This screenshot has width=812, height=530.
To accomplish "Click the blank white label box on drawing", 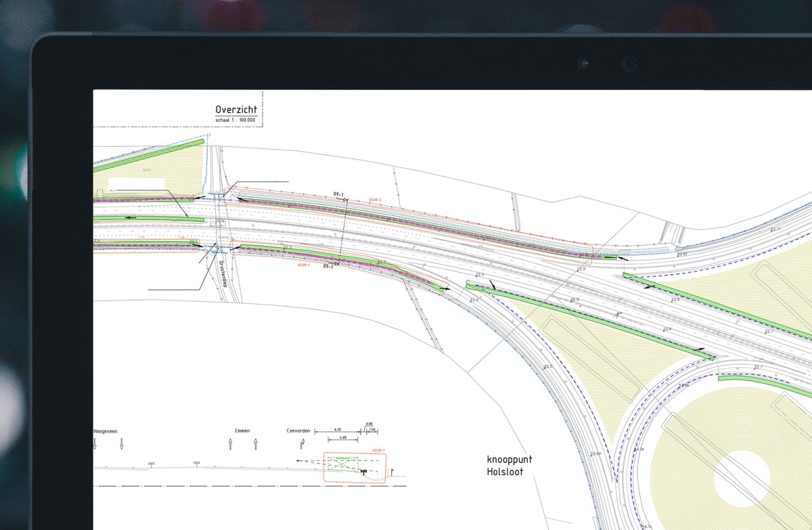I will coord(136,183).
